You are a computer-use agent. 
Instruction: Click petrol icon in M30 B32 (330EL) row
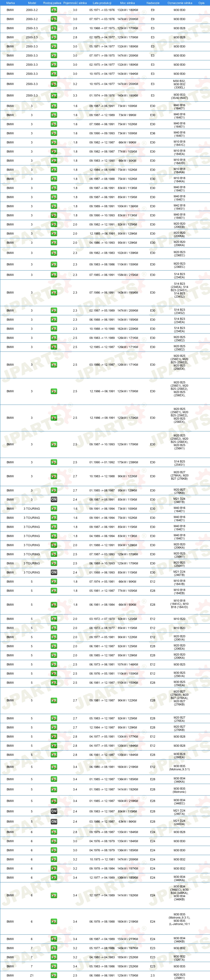[x=54, y=84]
